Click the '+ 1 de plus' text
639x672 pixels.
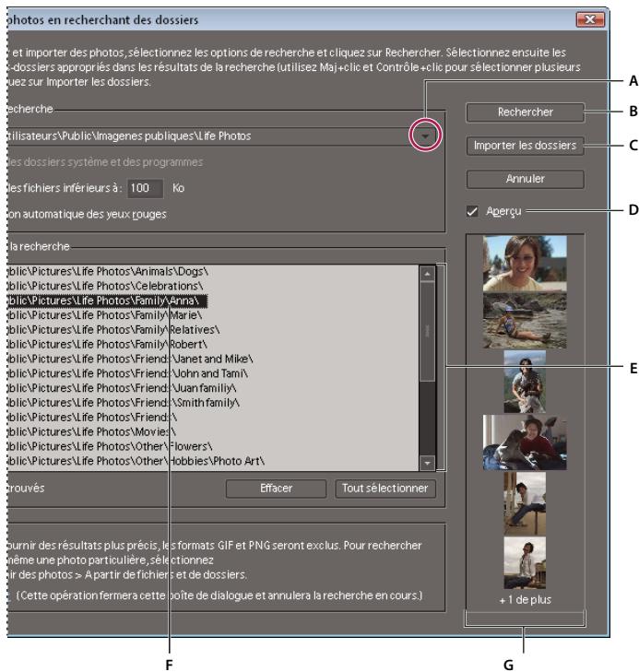525,600
